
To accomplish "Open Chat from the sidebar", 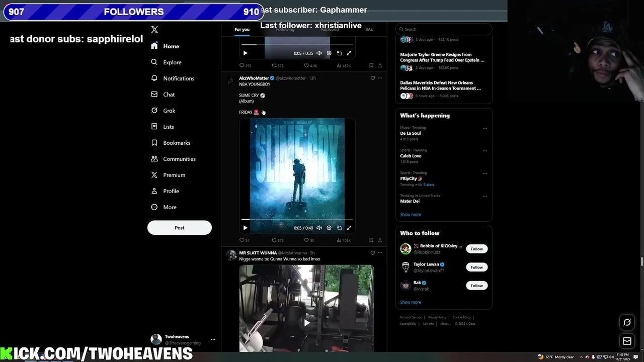I will coord(163,95).
